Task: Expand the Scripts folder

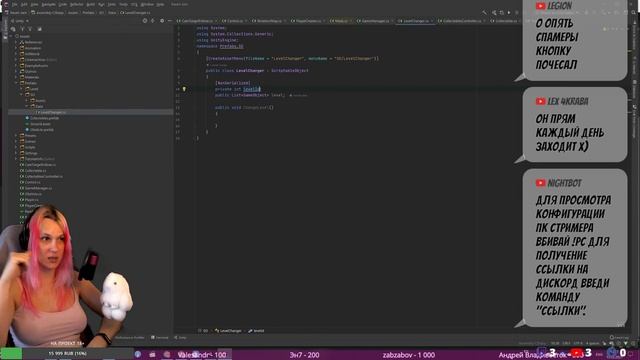Action: tap(16, 147)
